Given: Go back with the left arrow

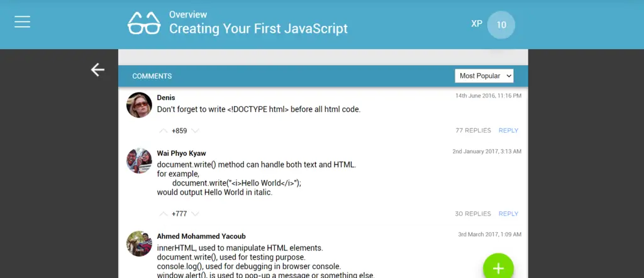Looking at the screenshot, I should tap(97, 70).
